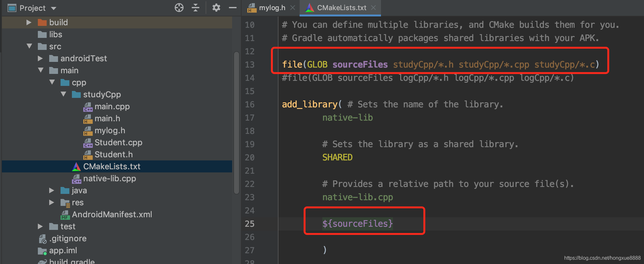644x264 pixels.
Task: Expand the build folder arrow
Action: tap(29, 22)
